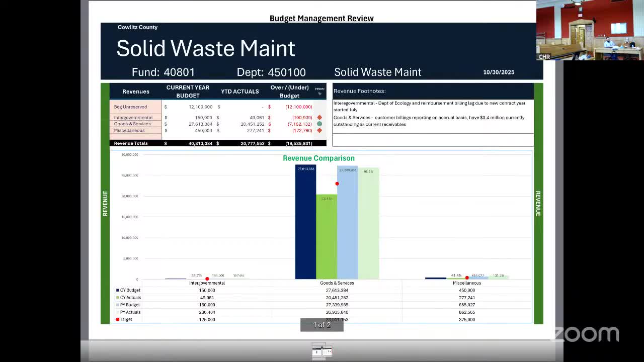Image resolution: width=644 pixels, height=362 pixels.
Task: Toggle the CY Actuals legend swatch
Action: [117, 297]
